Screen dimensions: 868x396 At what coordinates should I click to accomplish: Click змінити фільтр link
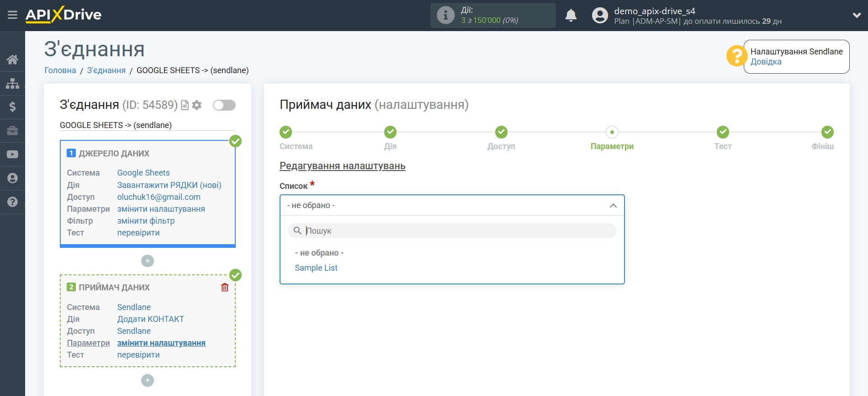pos(146,221)
